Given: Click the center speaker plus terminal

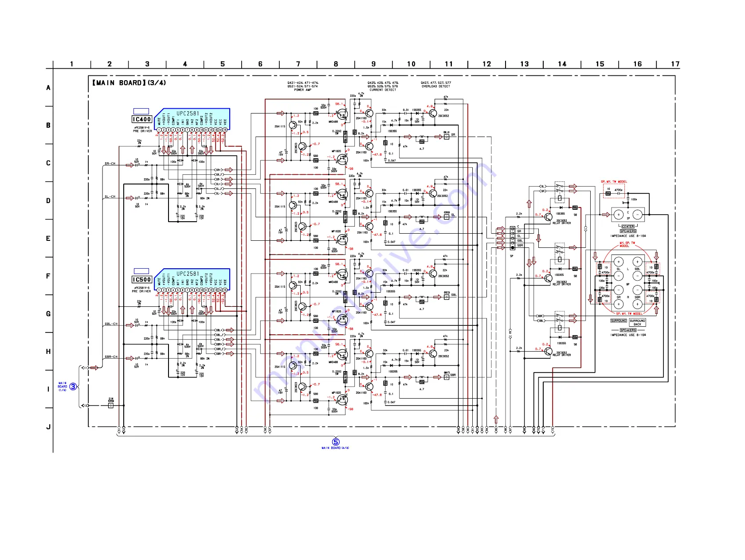Looking at the screenshot, I should point(618,215).
